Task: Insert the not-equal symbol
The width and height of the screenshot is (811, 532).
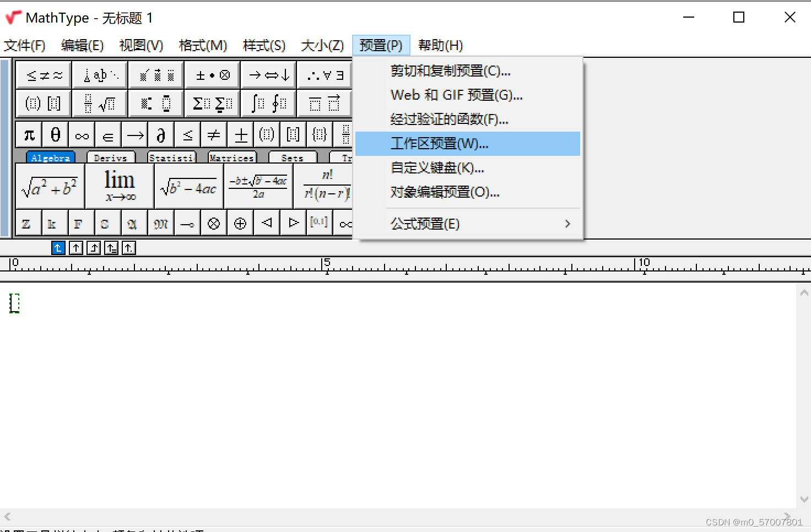Action: (x=214, y=135)
